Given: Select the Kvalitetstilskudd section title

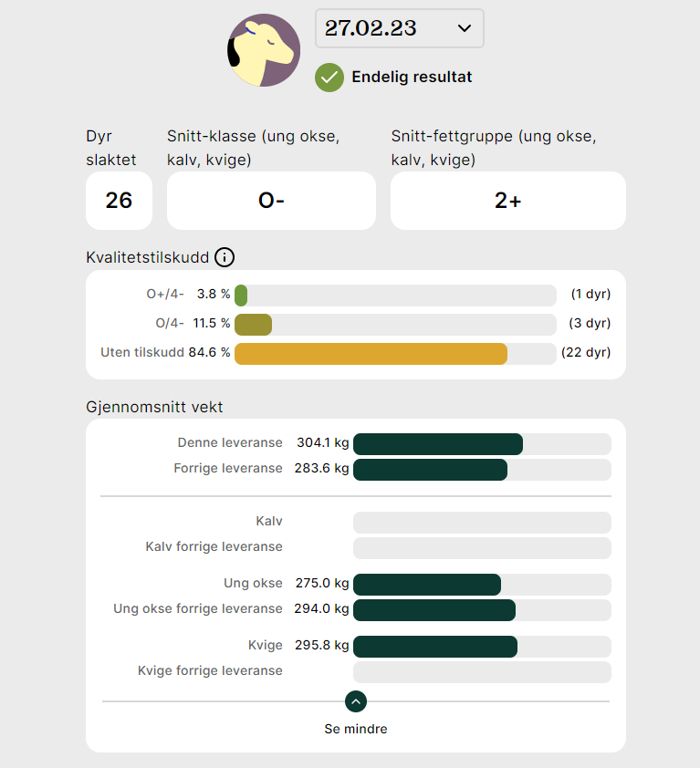Looking at the screenshot, I should [148, 257].
